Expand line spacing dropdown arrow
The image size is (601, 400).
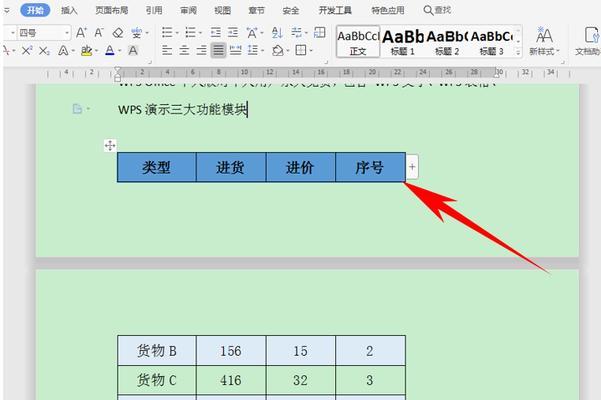263,51
